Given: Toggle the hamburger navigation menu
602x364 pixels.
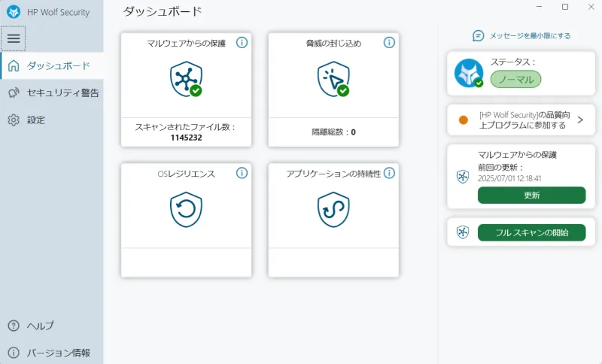Looking at the screenshot, I should [x=14, y=38].
